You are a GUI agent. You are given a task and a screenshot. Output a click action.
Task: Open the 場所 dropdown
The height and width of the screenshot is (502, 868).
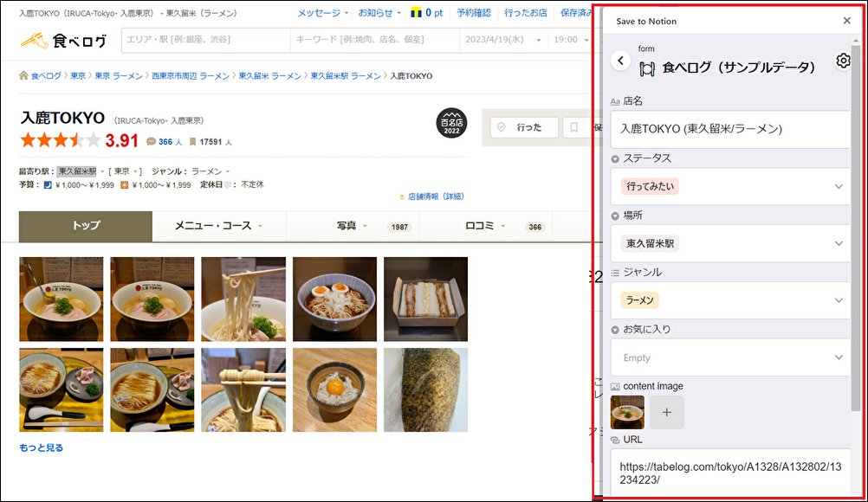[x=730, y=243]
